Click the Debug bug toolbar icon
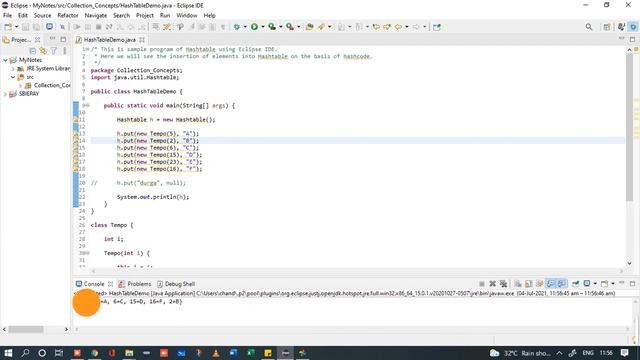 click(x=237, y=27)
